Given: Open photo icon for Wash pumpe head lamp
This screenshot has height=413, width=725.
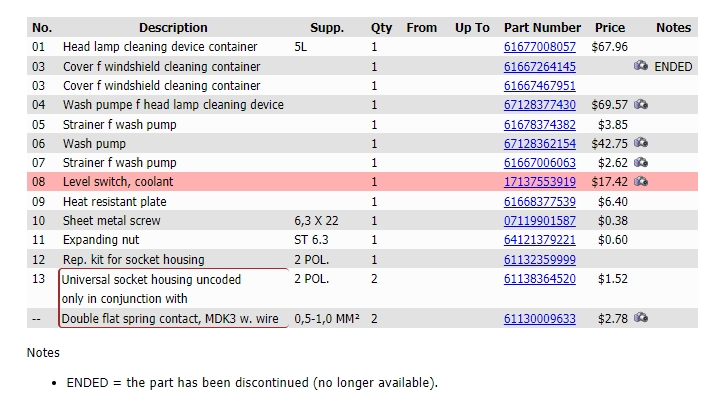Looking at the screenshot, I should click(x=640, y=105).
